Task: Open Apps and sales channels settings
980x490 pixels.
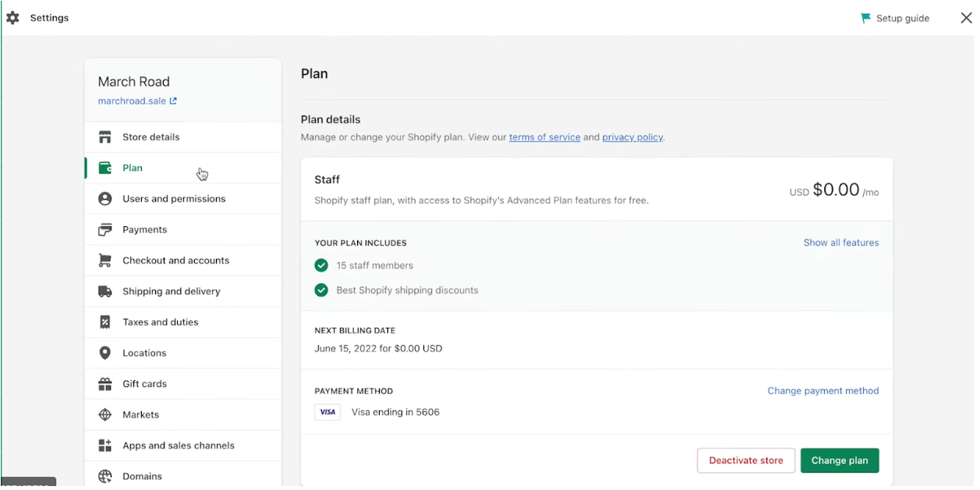Action: pos(183,446)
